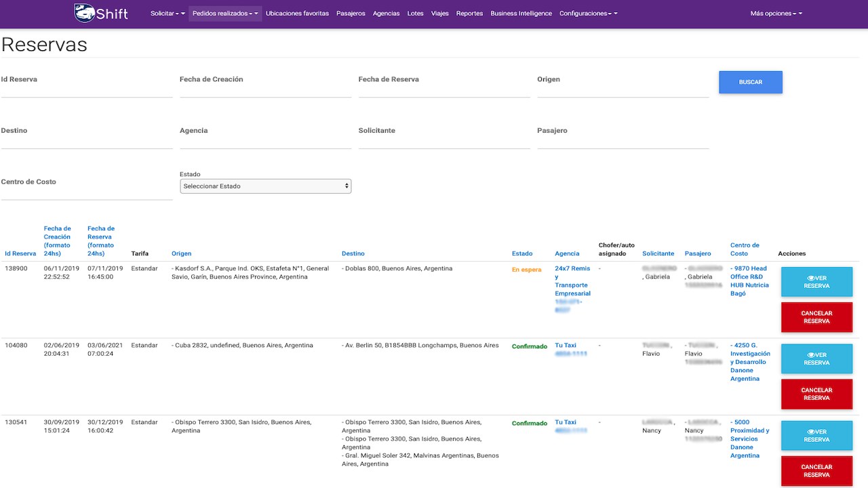Click Ver Reserva for reservation 138900
868x488 pixels.
[x=816, y=282]
